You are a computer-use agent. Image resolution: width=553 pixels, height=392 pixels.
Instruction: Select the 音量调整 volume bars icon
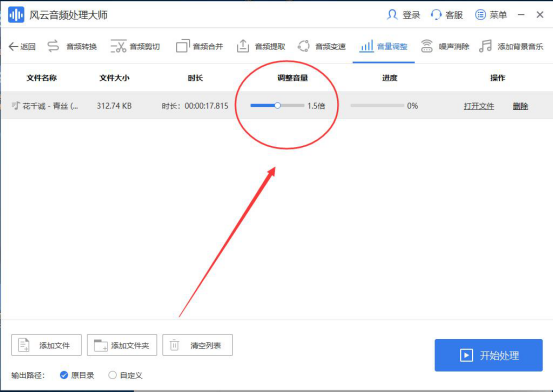tap(366, 46)
